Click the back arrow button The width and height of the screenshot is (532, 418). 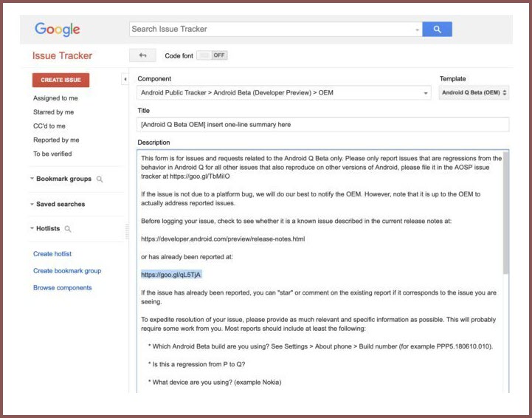(142, 55)
